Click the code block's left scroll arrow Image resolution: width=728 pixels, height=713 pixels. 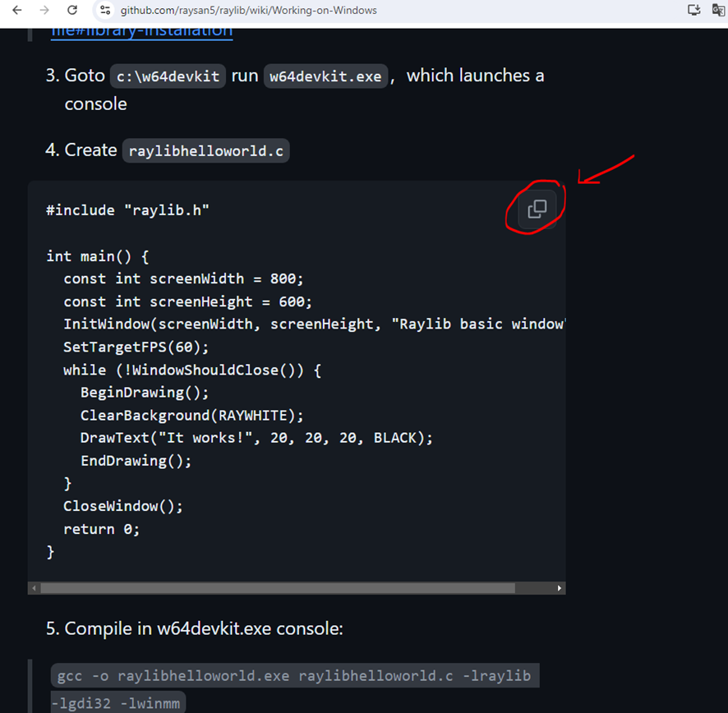click(34, 588)
